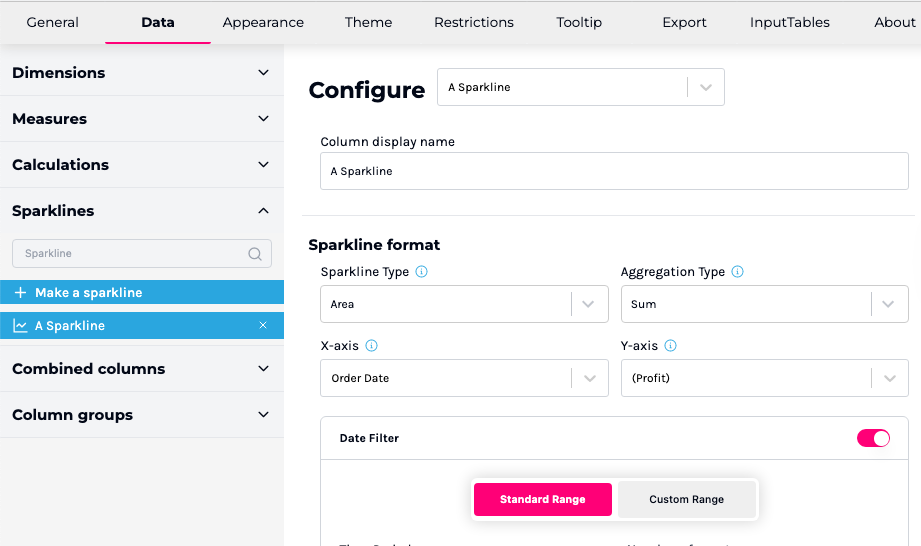Switch to the Restrictions tab
The height and width of the screenshot is (546, 921).
click(x=473, y=22)
